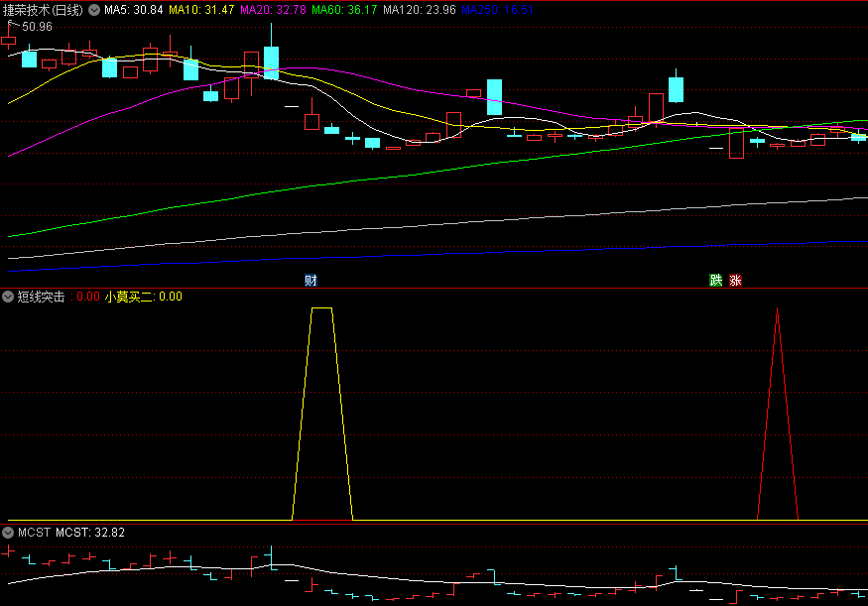Click the green 跌 marker icon
The height and width of the screenshot is (606, 868).
(x=716, y=280)
